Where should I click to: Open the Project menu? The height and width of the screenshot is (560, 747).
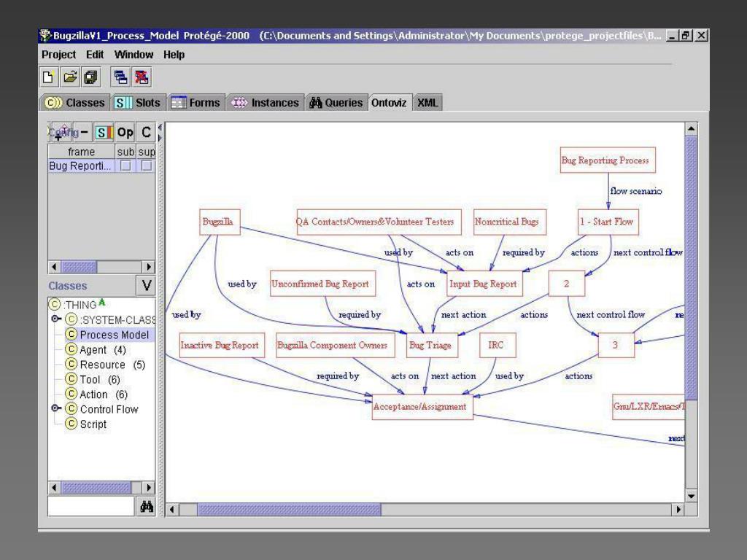click(58, 55)
